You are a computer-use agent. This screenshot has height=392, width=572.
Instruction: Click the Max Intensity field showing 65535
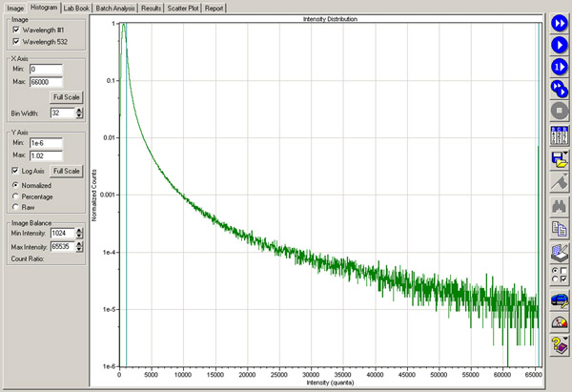[x=63, y=247]
